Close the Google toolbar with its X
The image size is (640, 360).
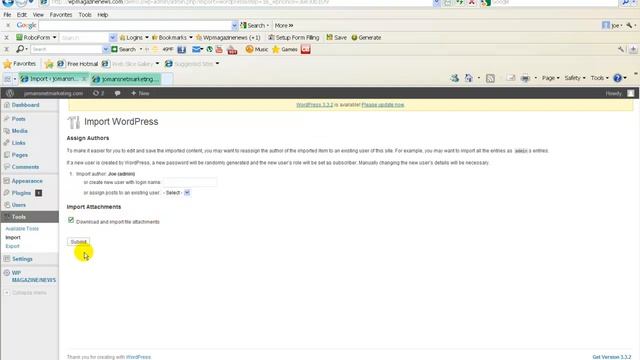[x=7, y=25]
